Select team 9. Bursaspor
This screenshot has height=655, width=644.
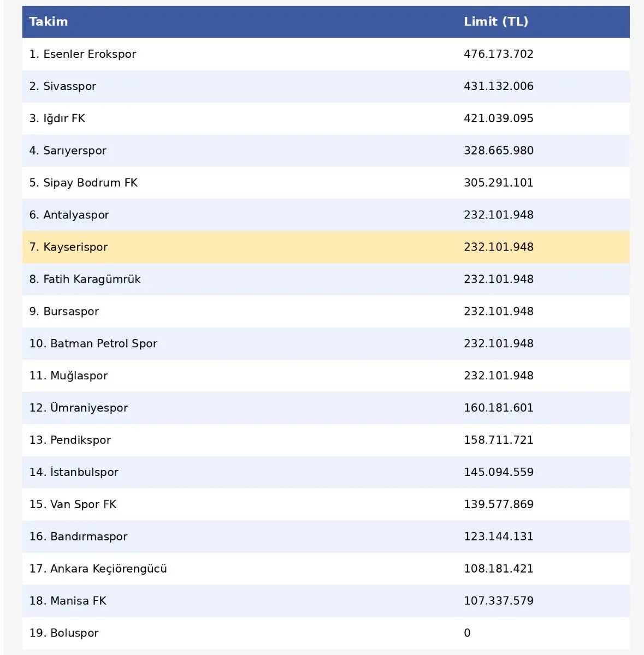64,312
